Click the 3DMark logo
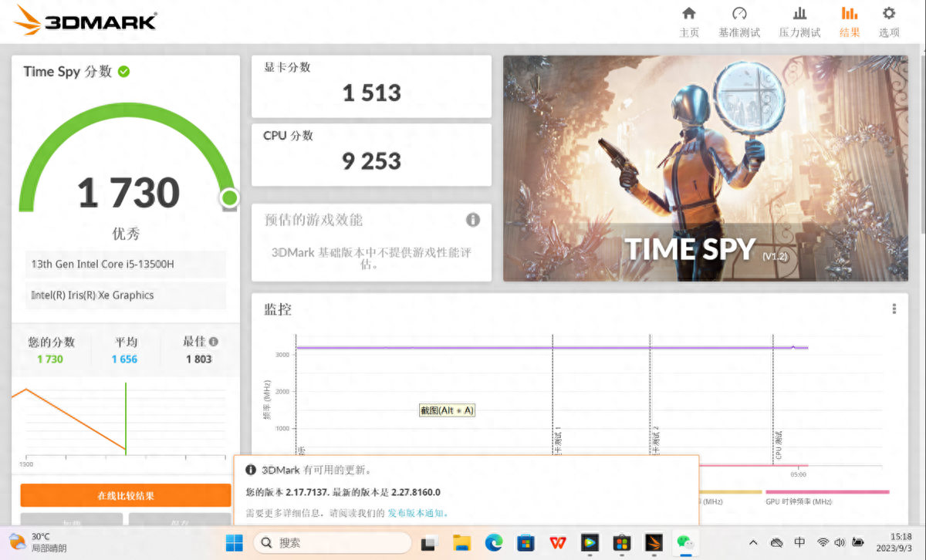 (85, 21)
